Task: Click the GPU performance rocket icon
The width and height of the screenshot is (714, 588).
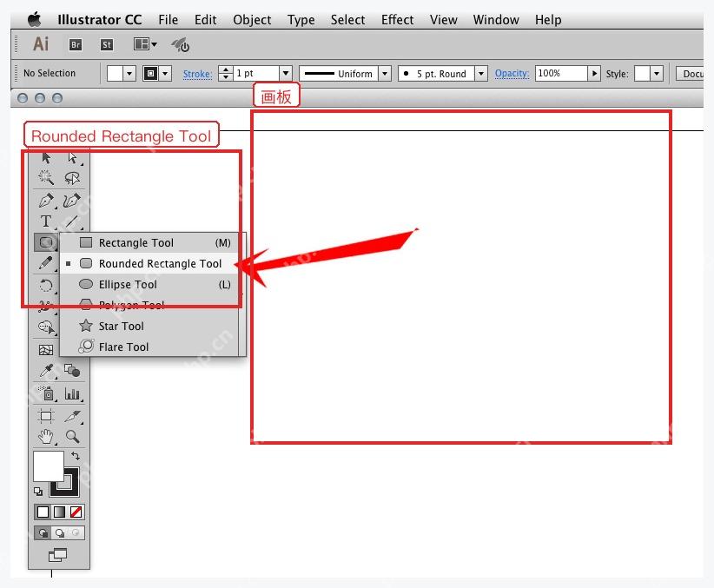Action: 181,45
